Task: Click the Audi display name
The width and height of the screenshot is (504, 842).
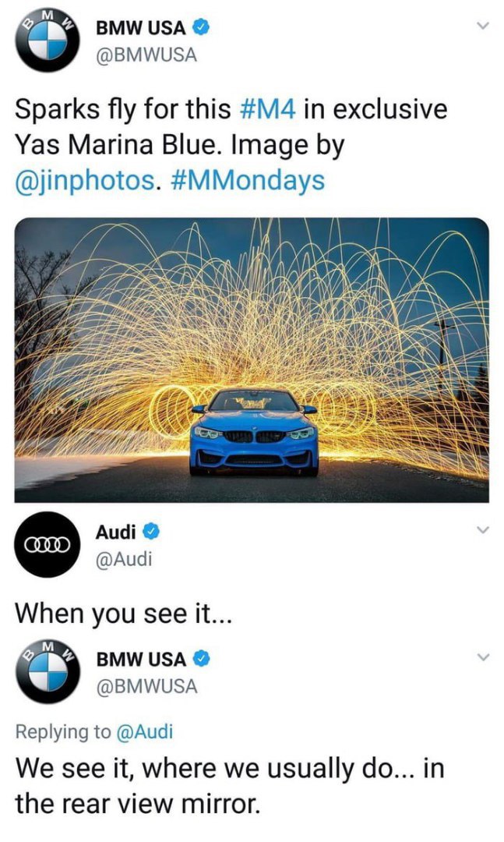Action: tap(116, 532)
